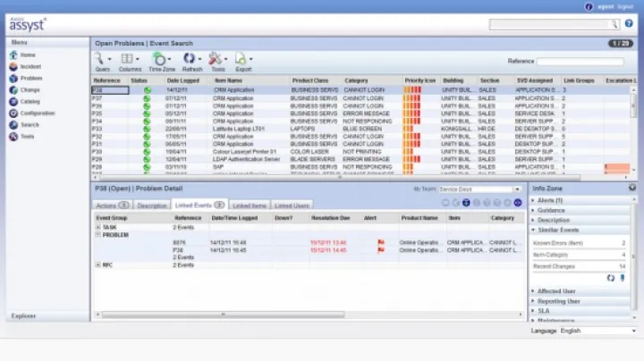Click the info icon beside agent

tap(589, 6)
